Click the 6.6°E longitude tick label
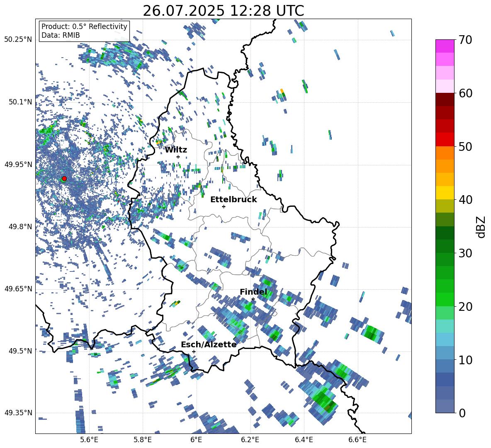 tap(357, 440)
